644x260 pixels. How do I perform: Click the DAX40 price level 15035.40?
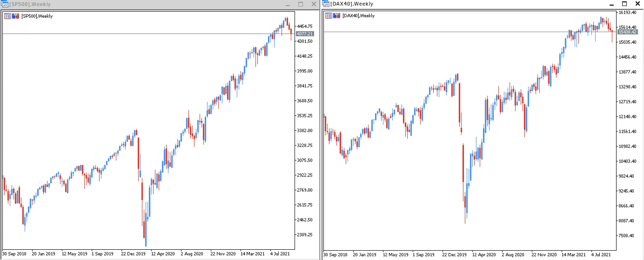627,42
